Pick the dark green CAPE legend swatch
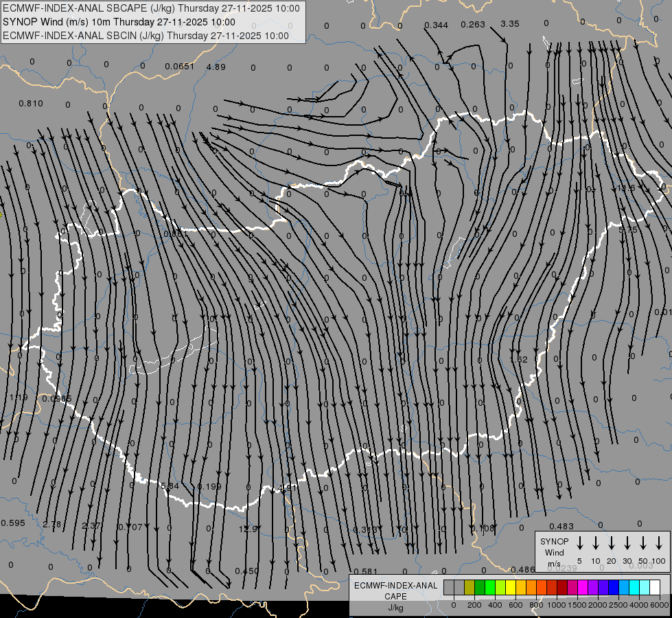This screenshot has height=618, width=672. click(480, 588)
